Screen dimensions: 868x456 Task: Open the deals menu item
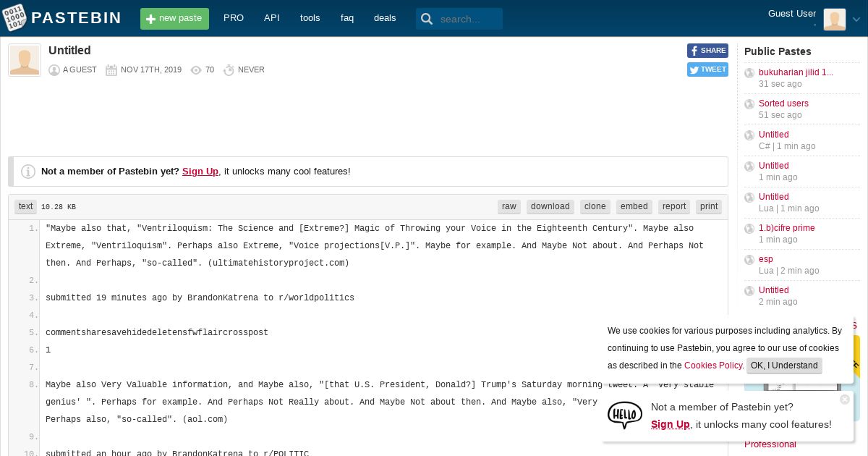pyautogui.click(x=385, y=18)
